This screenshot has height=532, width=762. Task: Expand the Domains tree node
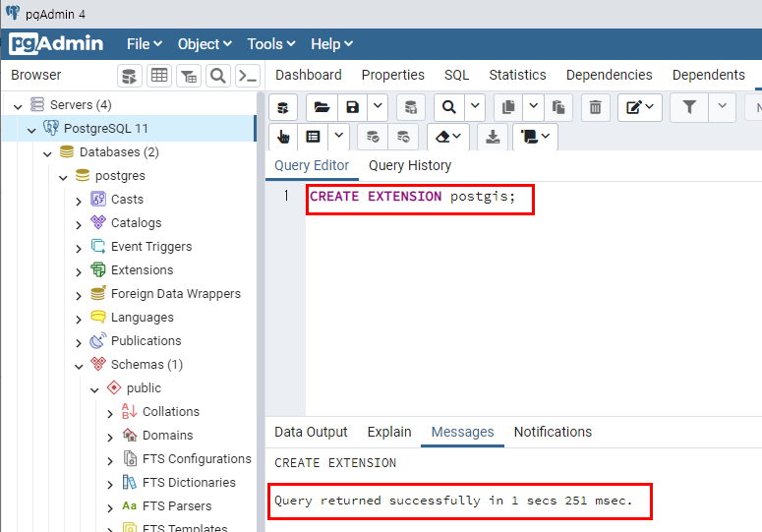click(x=110, y=438)
